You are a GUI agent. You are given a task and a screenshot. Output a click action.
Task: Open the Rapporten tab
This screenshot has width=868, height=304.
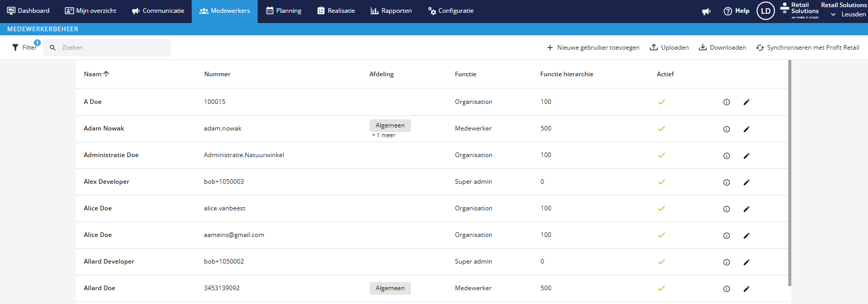coord(391,11)
